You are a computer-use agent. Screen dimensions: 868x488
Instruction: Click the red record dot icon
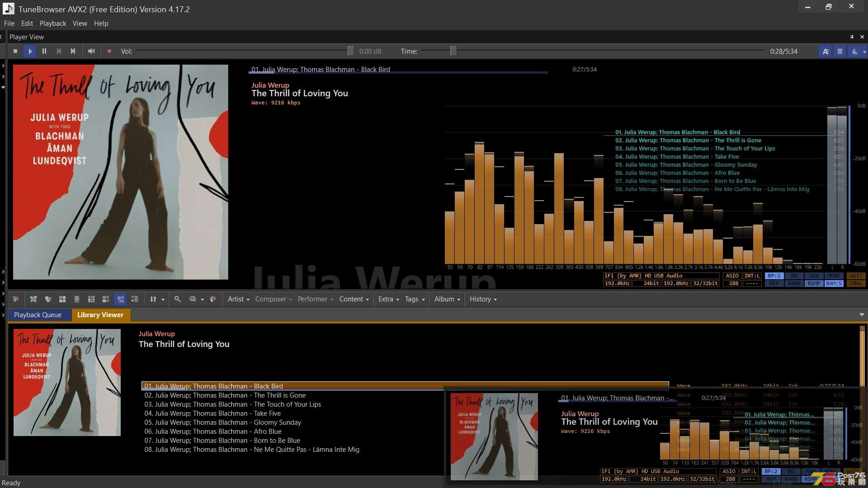(x=109, y=51)
